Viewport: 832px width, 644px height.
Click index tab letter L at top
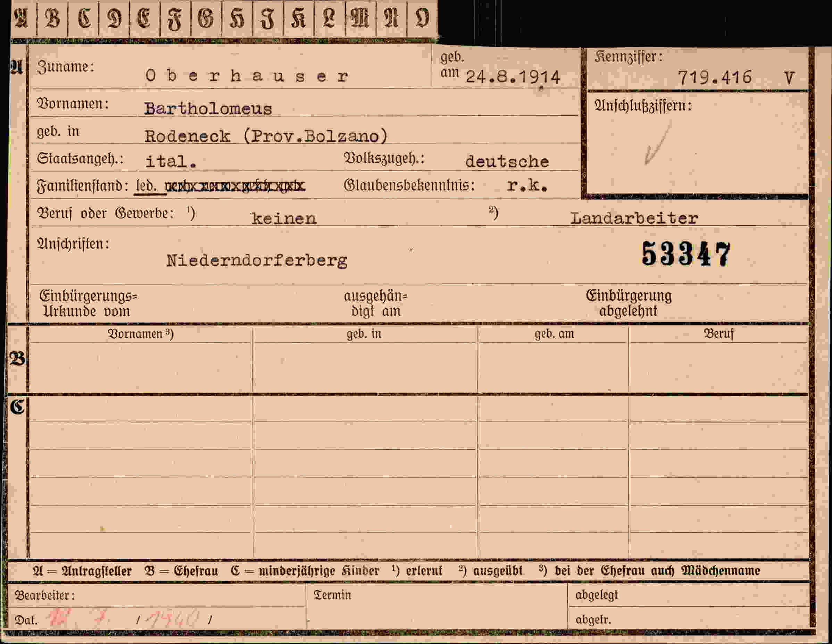point(329,19)
